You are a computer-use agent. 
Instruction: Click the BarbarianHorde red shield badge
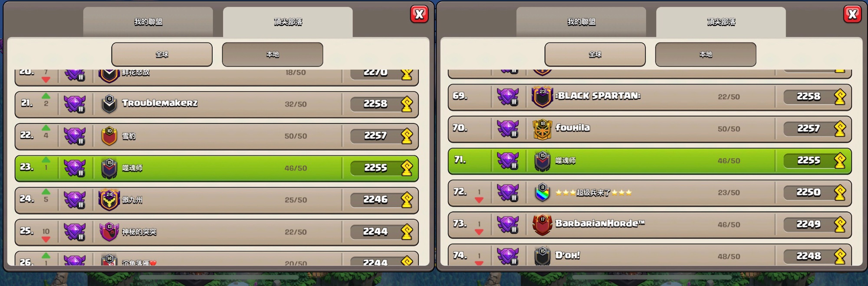pos(542,224)
